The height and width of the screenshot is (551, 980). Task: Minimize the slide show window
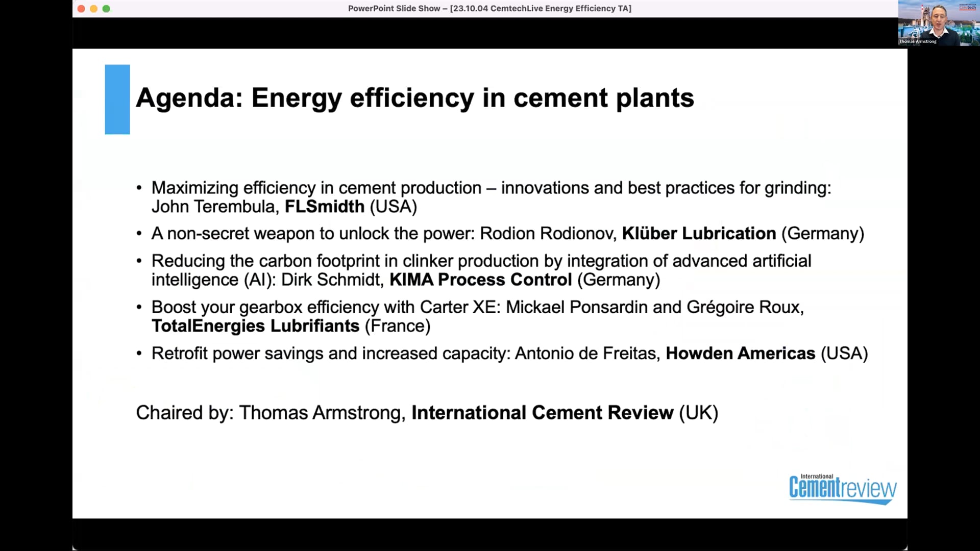tap(93, 9)
